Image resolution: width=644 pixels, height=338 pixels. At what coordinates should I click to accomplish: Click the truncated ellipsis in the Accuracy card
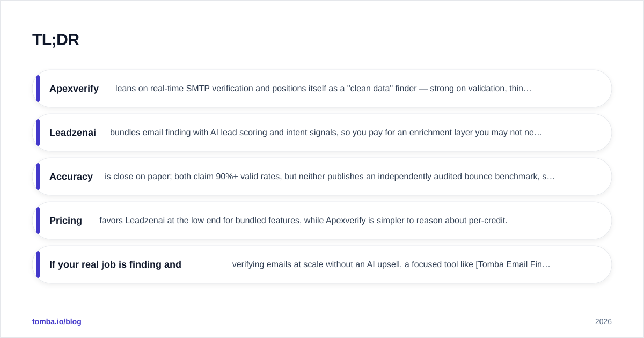[x=551, y=177]
